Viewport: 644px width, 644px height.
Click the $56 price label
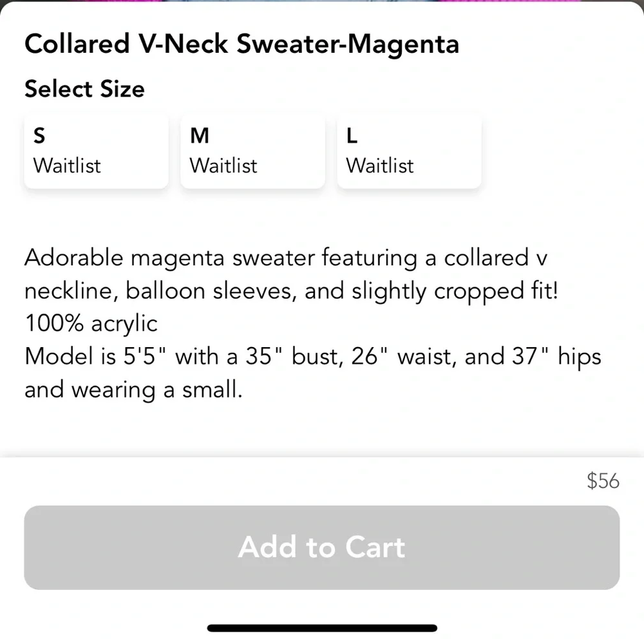tap(603, 480)
